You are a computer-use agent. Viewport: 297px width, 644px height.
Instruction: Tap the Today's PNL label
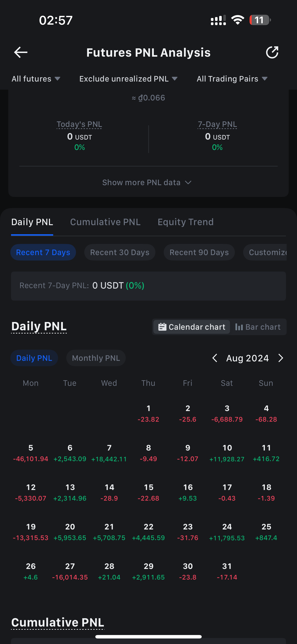coord(79,124)
